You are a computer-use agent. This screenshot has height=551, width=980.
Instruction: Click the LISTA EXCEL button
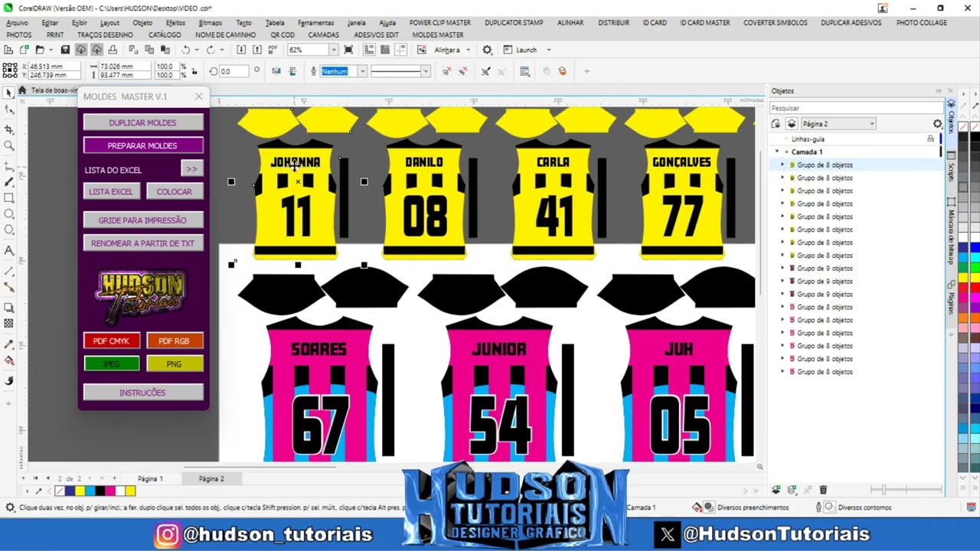click(x=111, y=191)
